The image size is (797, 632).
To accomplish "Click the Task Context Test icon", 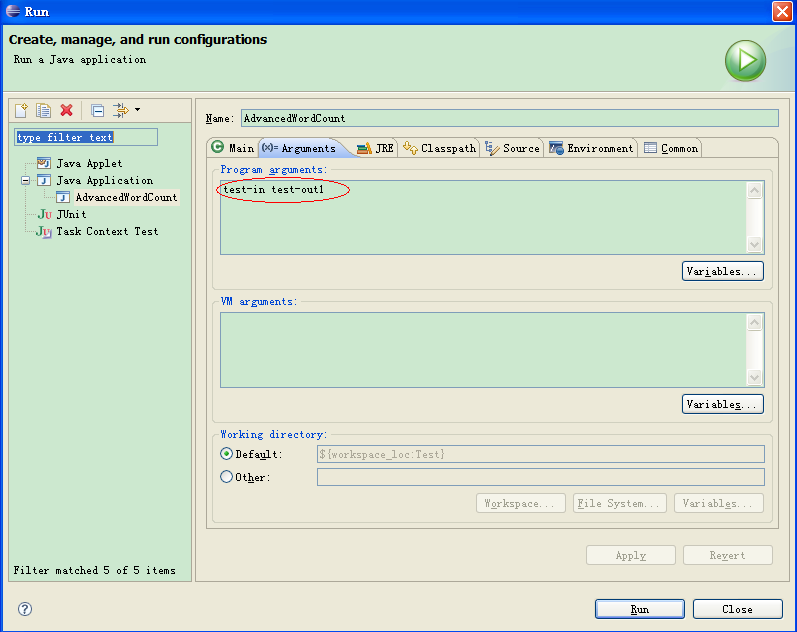I will pos(44,232).
